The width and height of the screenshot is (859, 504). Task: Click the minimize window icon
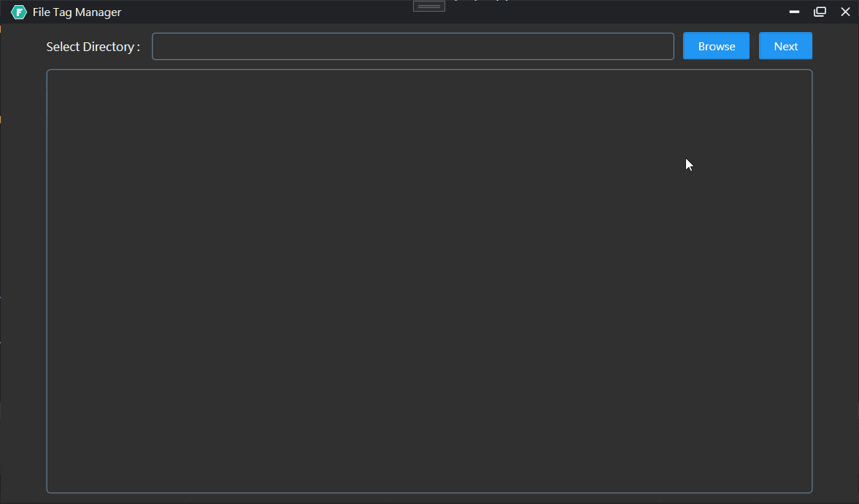click(x=794, y=12)
